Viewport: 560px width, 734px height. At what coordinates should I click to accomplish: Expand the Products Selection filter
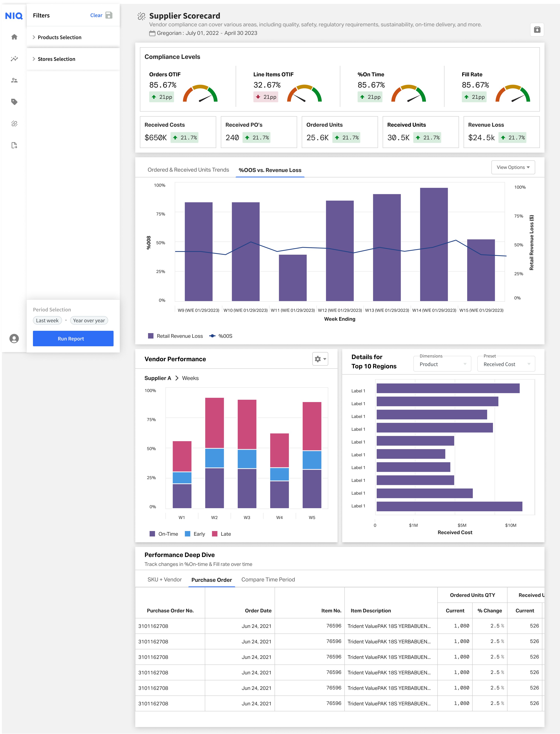(x=59, y=37)
